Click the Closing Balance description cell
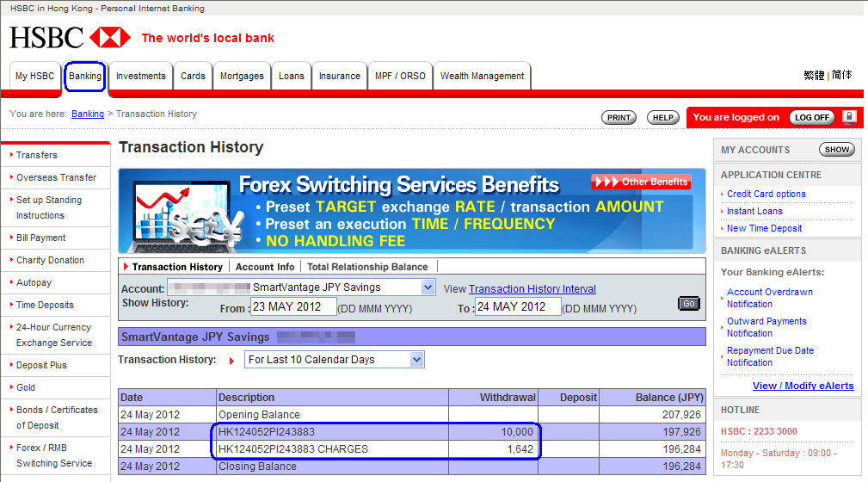This screenshot has height=482, width=868. point(332,467)
